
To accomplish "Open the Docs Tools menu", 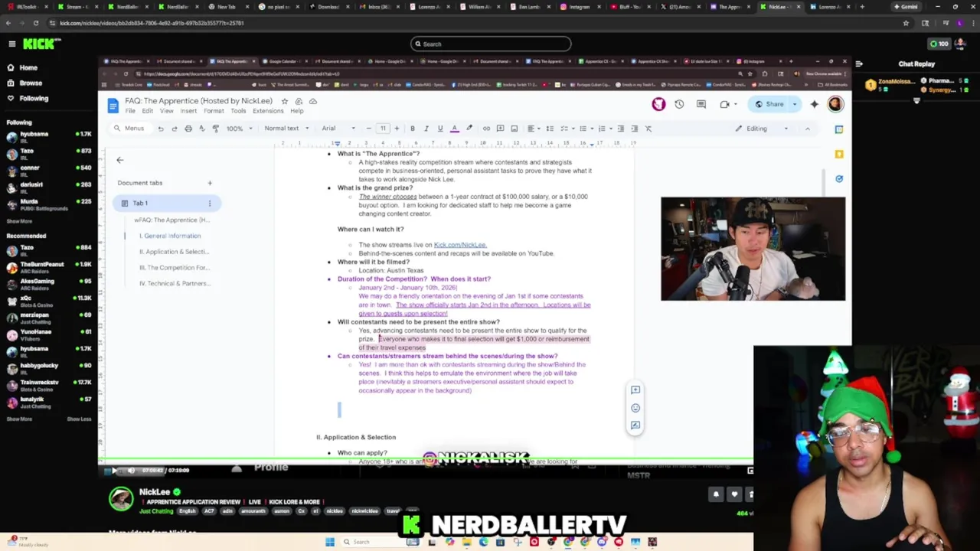I will pos(238,111).
